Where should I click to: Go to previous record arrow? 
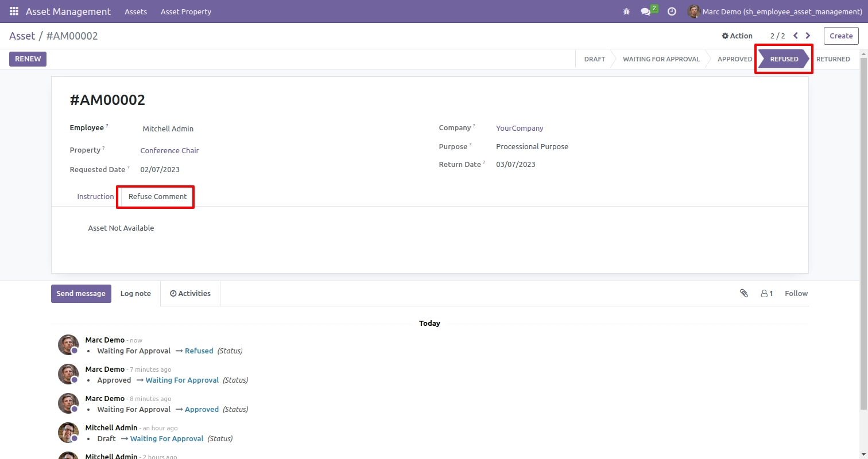(796, 36)
